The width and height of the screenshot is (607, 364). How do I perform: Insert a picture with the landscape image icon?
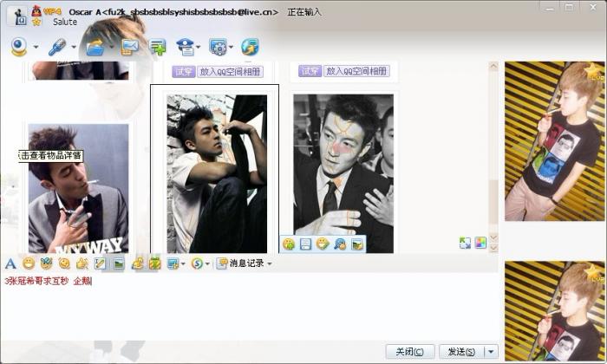pos(119,263)
